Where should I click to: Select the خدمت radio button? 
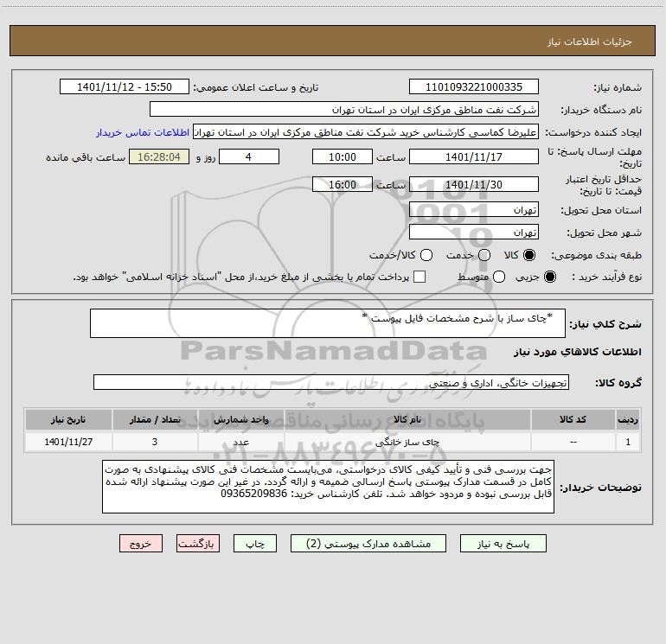point(484,255)
